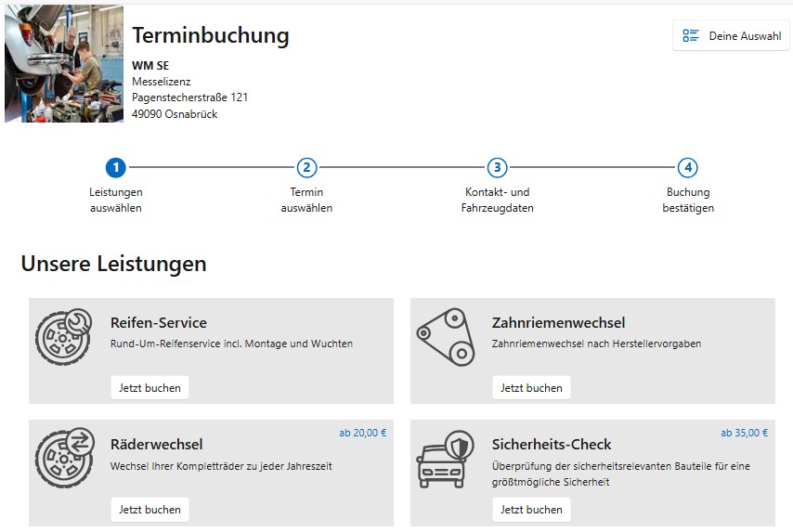The height and width of the screenshot is (532, 793).
Task: Open the Deine Auswahl selection panel
Action: (732, 36)
